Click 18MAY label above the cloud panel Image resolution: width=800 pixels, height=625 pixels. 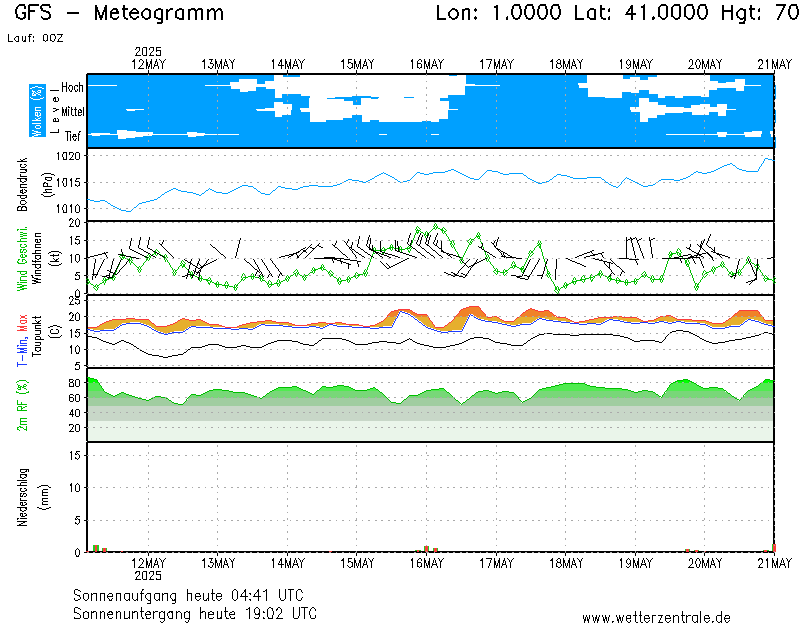coord(566,64)
